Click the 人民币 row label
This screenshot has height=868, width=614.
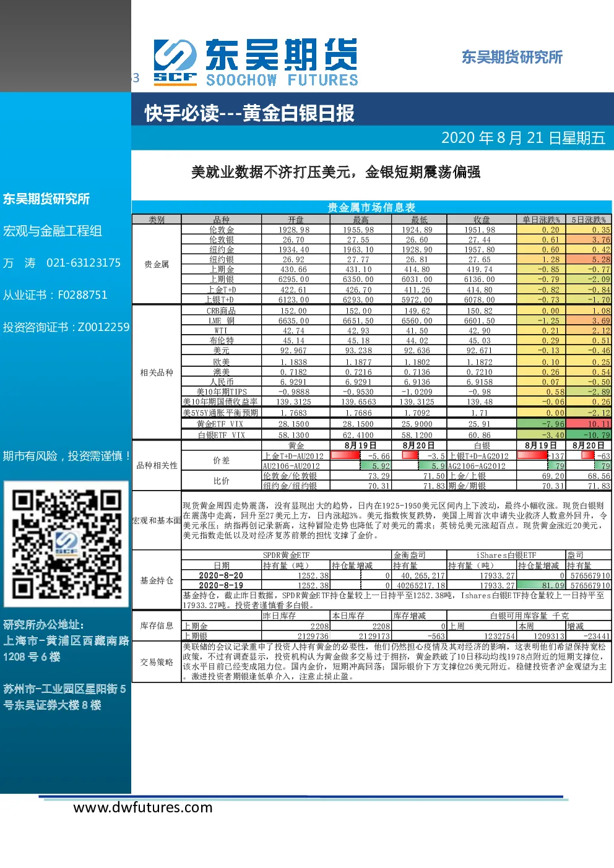[222, 382]
